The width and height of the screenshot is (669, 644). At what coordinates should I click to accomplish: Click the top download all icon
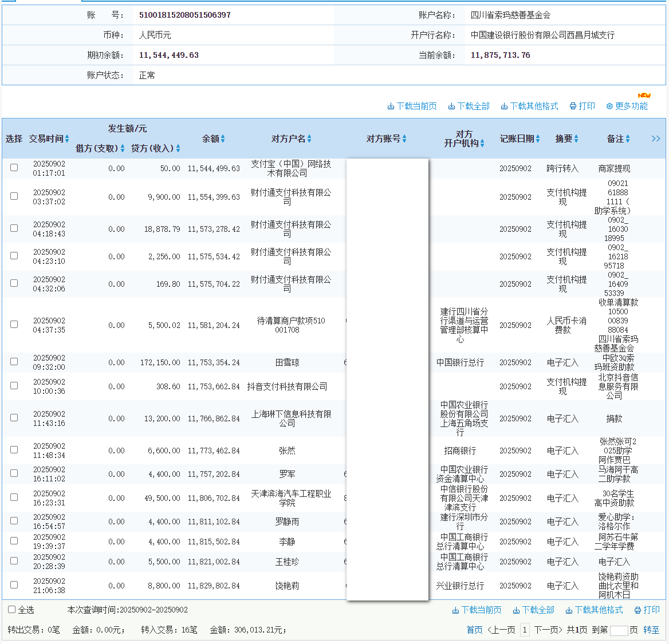tap(451, 106)
